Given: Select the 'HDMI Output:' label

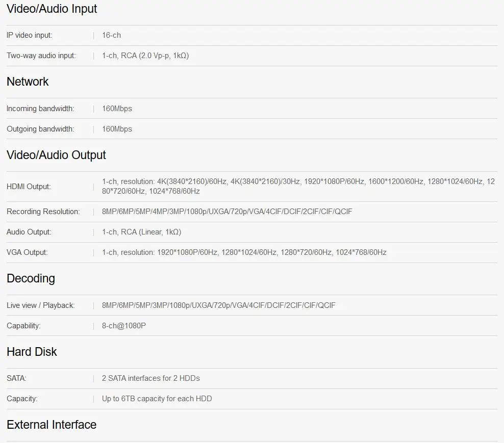Looking at the screenshot, I should point(29,187).
